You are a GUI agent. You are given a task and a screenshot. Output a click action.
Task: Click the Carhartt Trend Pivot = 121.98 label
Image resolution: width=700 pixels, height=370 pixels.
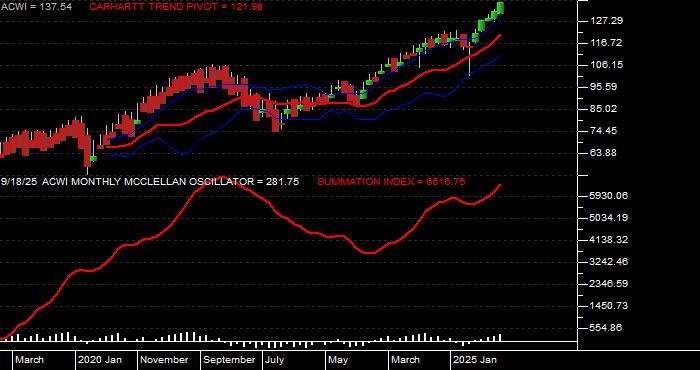coord(176,7)
